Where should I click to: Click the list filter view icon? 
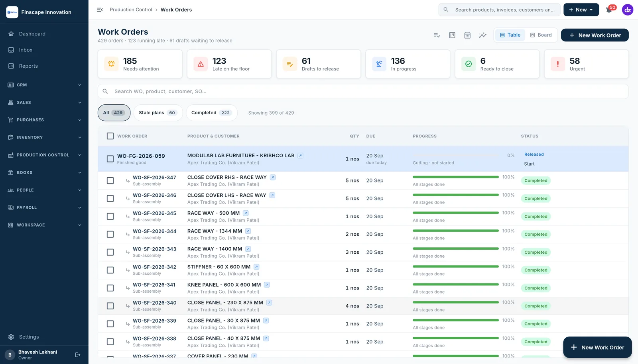[x=437, y=35]
